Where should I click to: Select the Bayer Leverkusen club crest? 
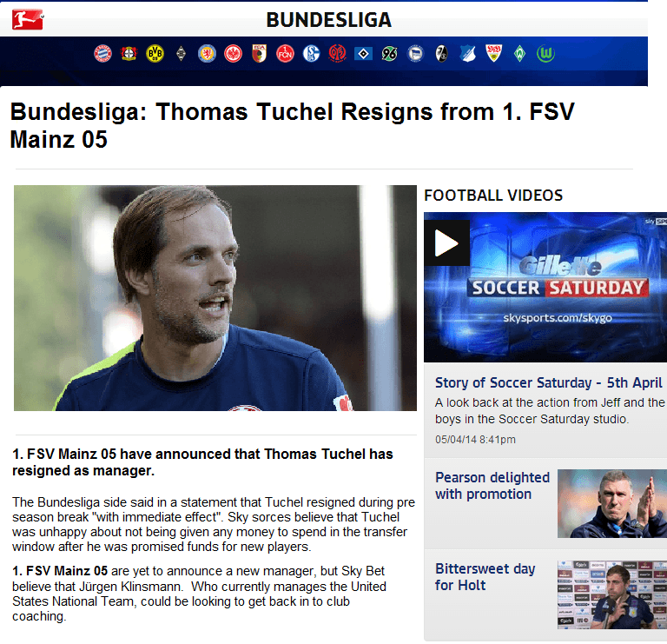click(x=129, y=54)
